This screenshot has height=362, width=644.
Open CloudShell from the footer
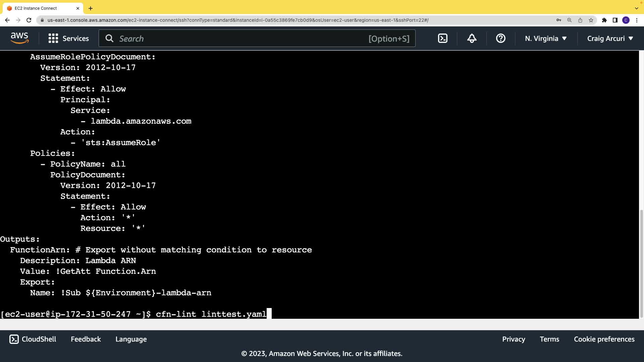(x=33, y=339)
